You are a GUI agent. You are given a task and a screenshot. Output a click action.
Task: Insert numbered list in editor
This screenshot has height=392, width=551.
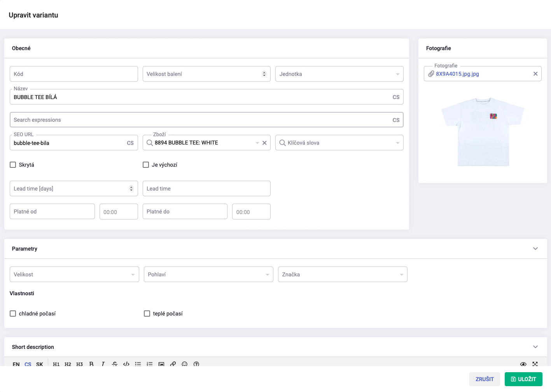pos(150,364)
